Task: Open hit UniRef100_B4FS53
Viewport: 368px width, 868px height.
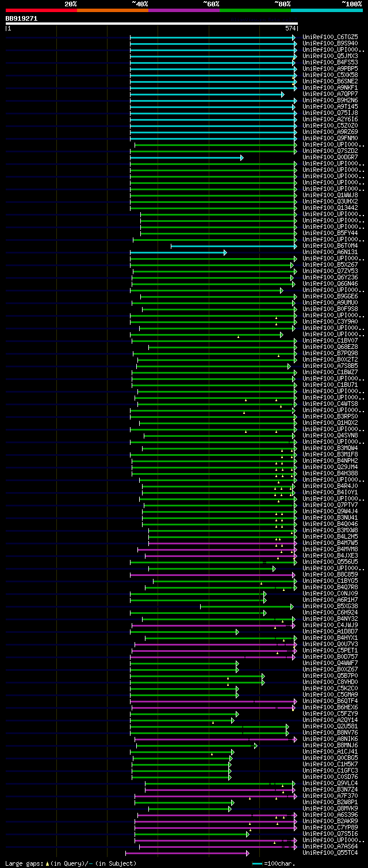Action: [330, 62]
